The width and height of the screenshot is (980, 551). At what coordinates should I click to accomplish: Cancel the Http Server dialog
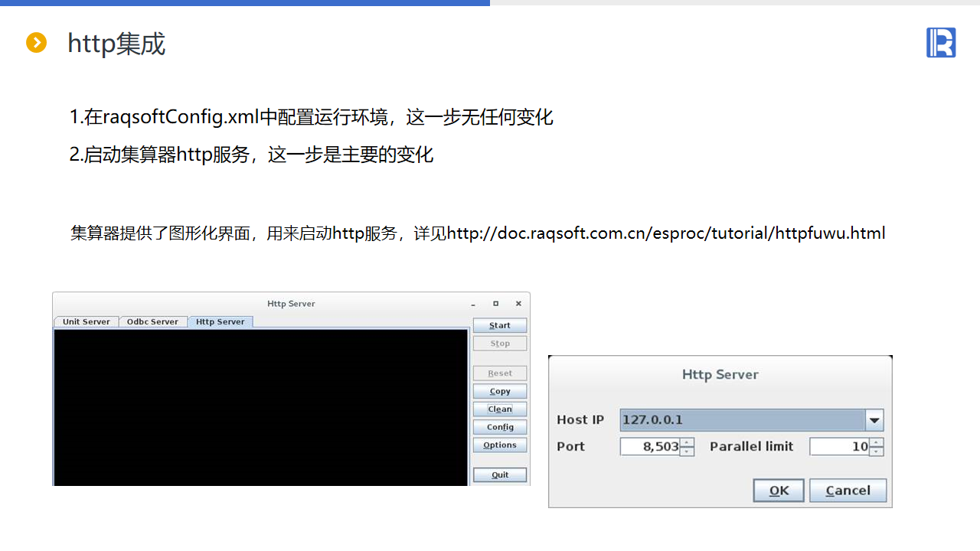848,491
